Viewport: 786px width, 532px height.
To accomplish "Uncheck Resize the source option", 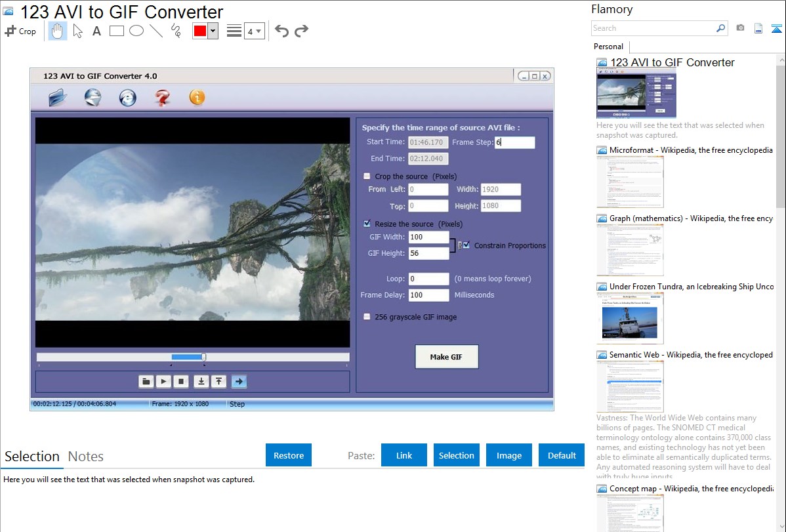I will (367, 224).
